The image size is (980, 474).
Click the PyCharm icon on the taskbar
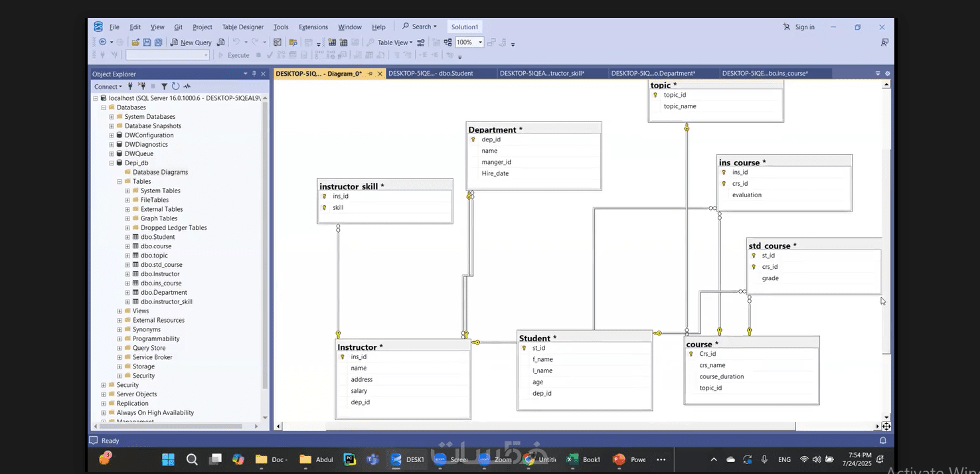tap(349, 459)
